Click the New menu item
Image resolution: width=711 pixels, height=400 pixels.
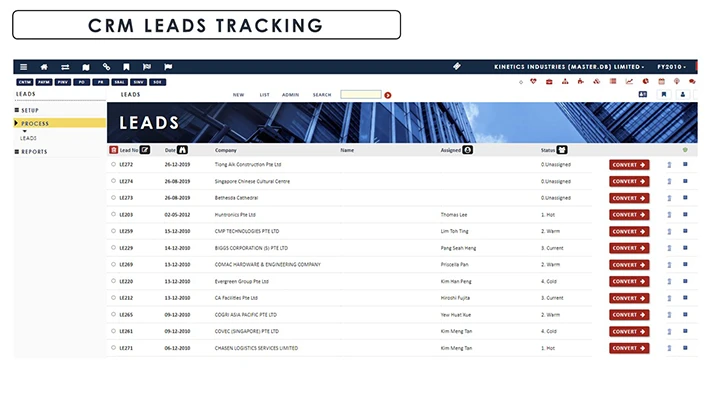(x=239, y=95)
